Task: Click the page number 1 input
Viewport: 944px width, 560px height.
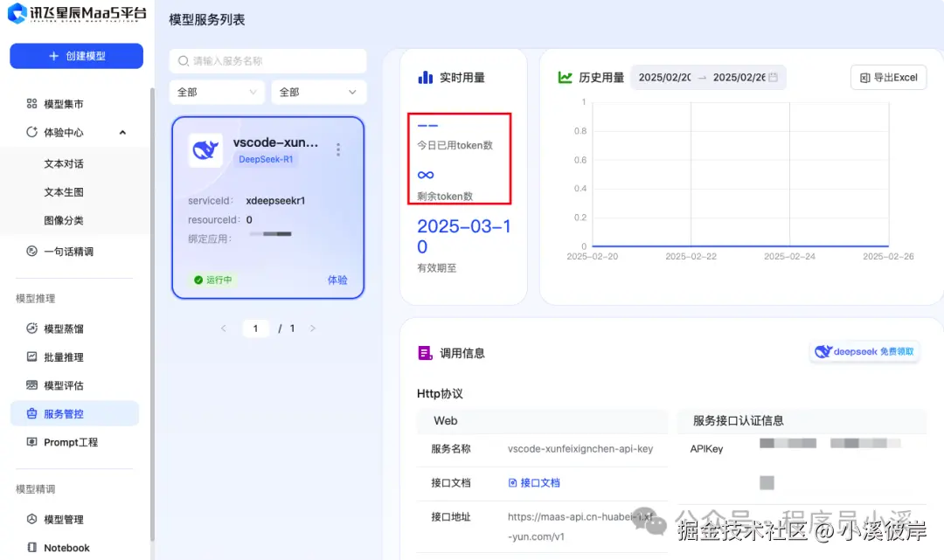Action: [x=255, y=328]
